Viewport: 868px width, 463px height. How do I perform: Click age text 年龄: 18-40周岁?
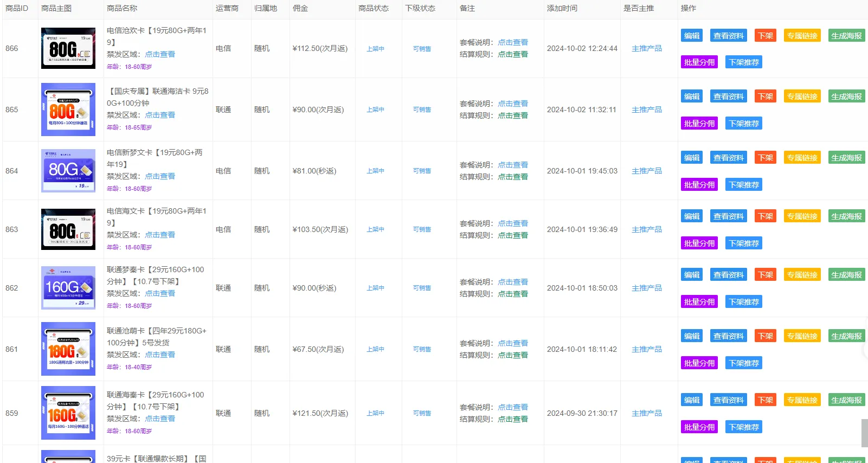(x=129, y=367)
